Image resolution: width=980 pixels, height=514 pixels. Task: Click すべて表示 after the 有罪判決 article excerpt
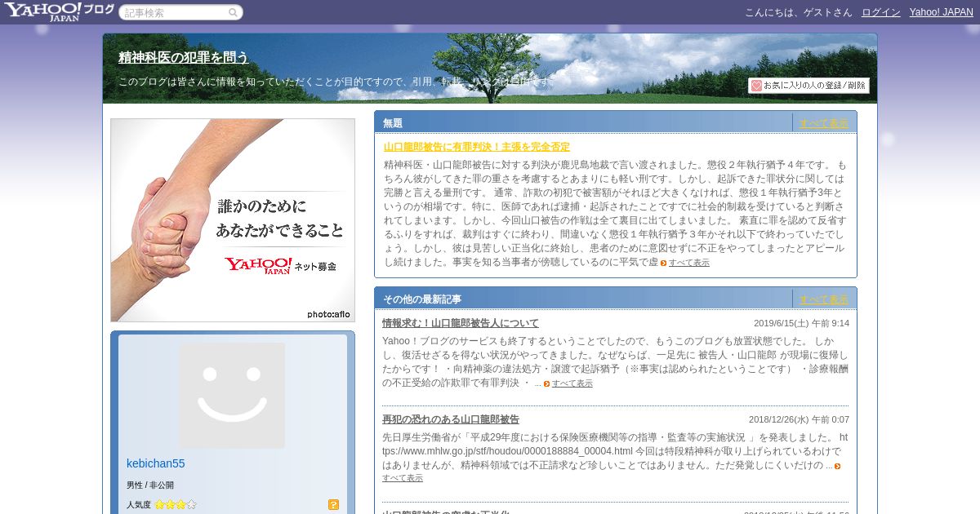[689, 263]
